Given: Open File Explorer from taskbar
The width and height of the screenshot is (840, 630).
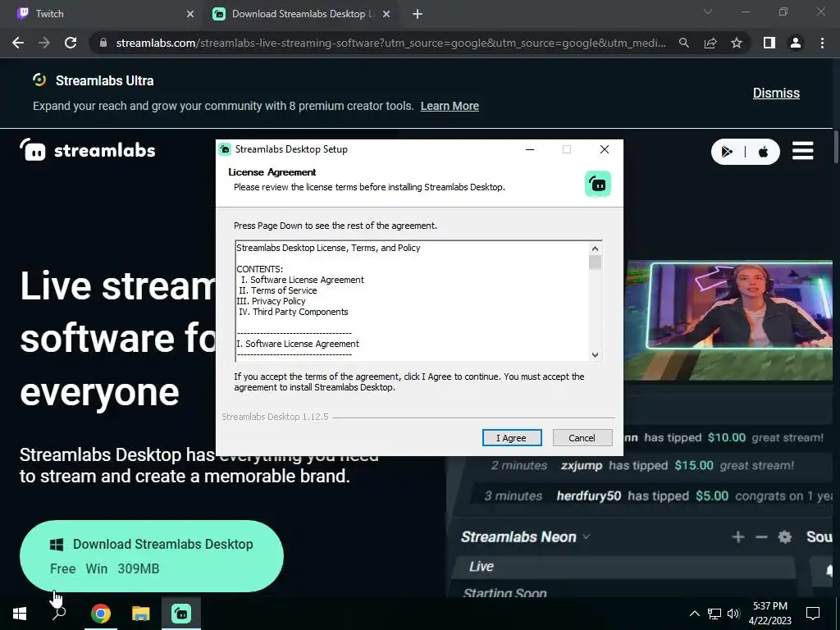Looking at the screenshot, I should coord(141,614).
